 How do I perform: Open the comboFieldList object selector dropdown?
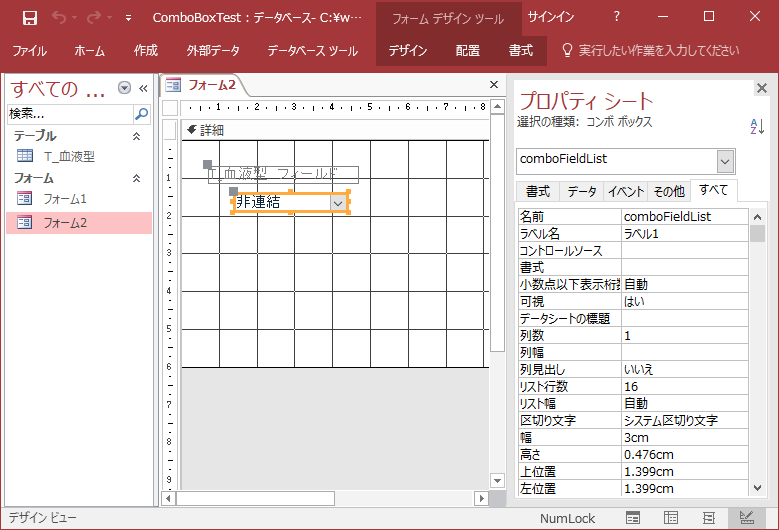[725, 161]
